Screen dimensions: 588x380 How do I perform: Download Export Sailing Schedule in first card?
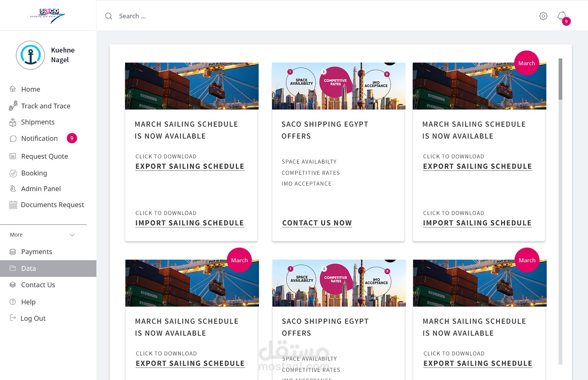coord(190,166)
